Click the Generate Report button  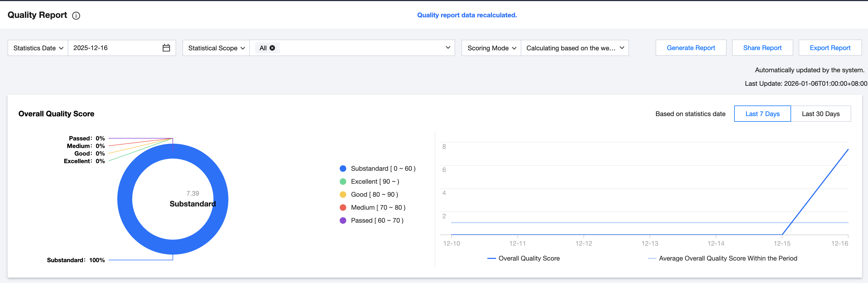[x=691, y=48]
